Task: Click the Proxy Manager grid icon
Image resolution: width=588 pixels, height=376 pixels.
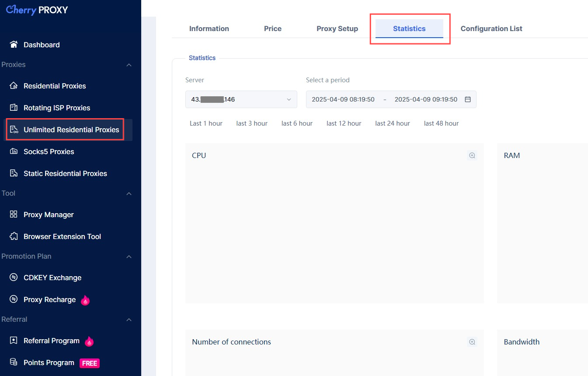Action: 14,214
